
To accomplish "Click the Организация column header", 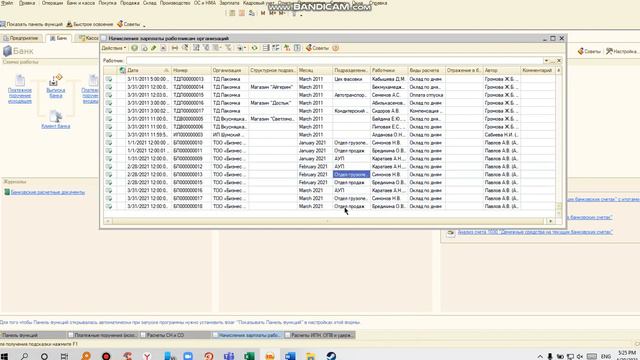I will (229, 70).
